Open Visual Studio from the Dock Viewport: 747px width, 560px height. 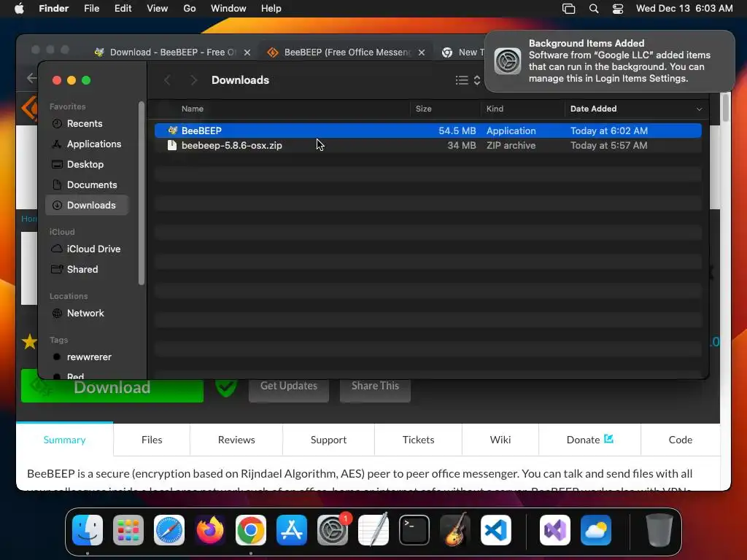tap(555, 530)
